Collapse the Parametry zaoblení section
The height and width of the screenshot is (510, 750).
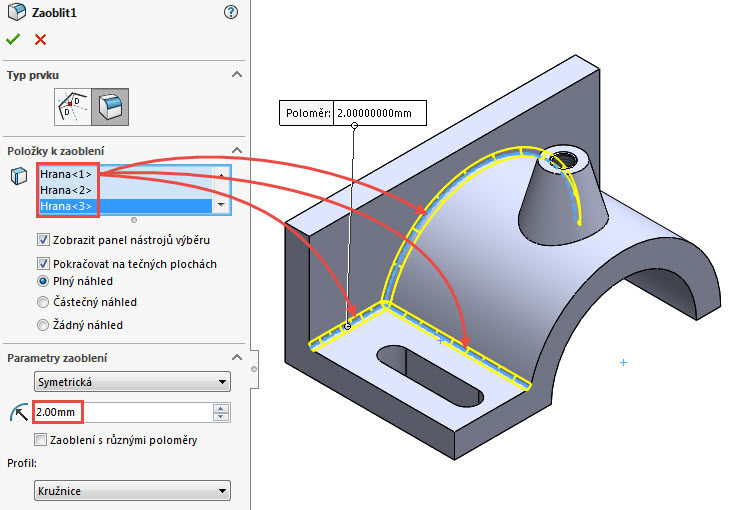pos(237,357)
